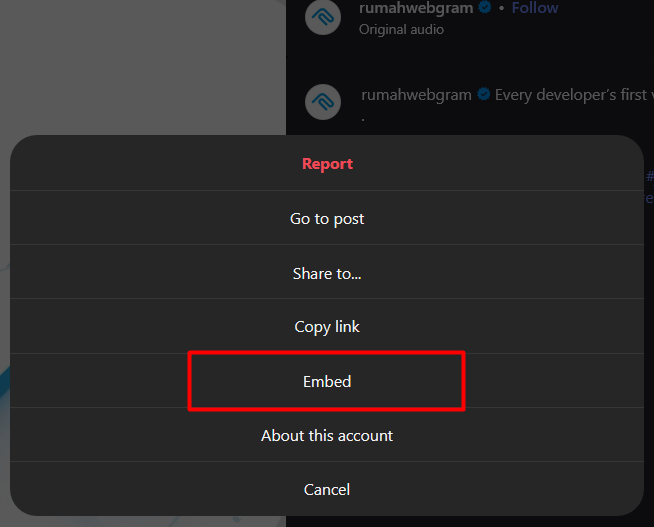Screen dimensions: 654x527
Task: Click the rumahwebgram avatar beside the caption
Action: [323, 102]
